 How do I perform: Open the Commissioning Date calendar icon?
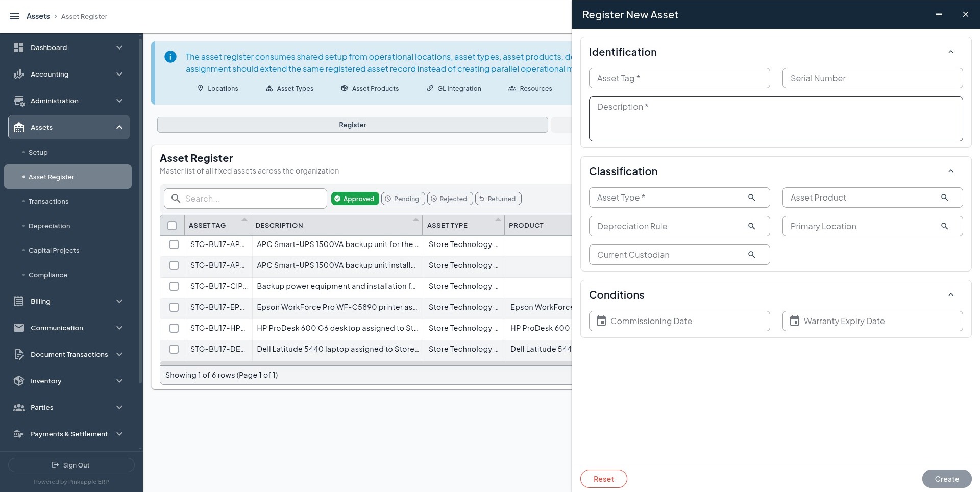pyautogui.click(x=601, y=321)
